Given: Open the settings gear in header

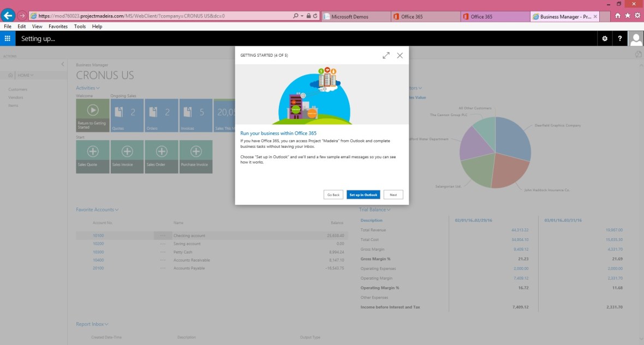Looking at the screenshot, I should 604,39.
